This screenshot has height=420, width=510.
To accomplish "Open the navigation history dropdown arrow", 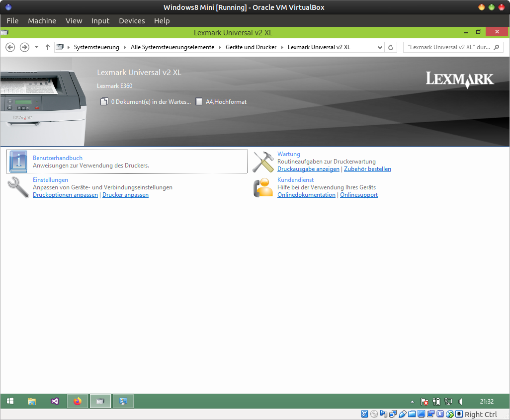I will (36, 47).
